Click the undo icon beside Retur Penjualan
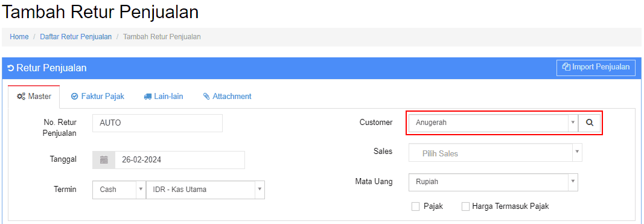 [11, 68]
